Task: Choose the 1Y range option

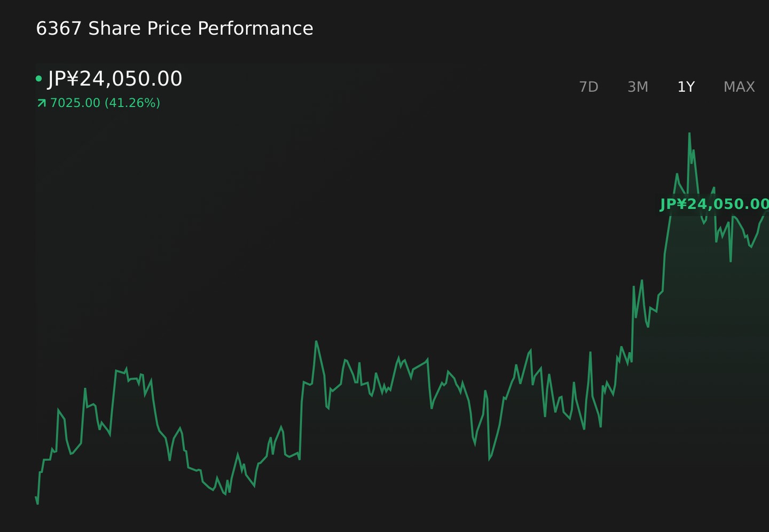Action: tap(686, 87)
